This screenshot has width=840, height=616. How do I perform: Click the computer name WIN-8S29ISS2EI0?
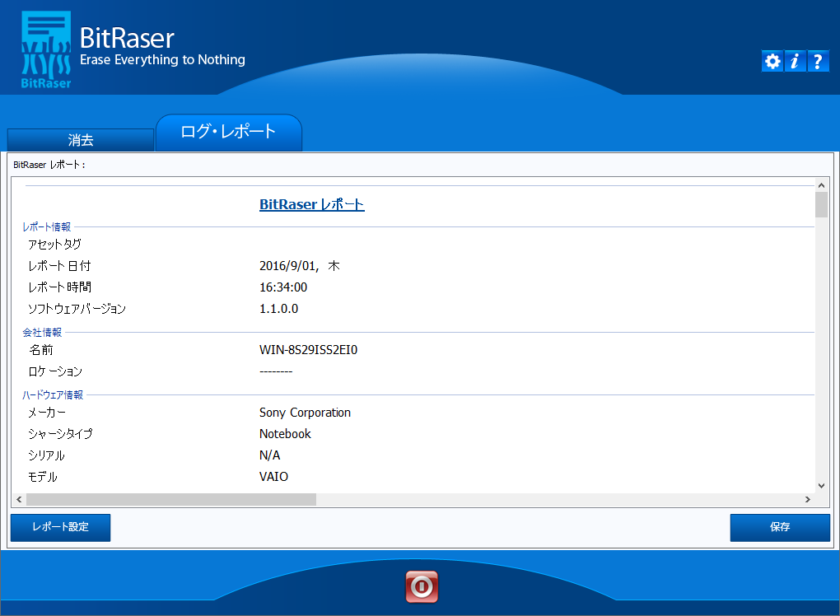coord(308,350)
